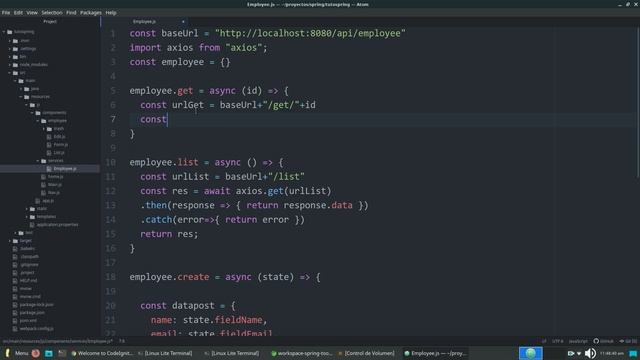Click the resources folder icon

coord(27,97)
